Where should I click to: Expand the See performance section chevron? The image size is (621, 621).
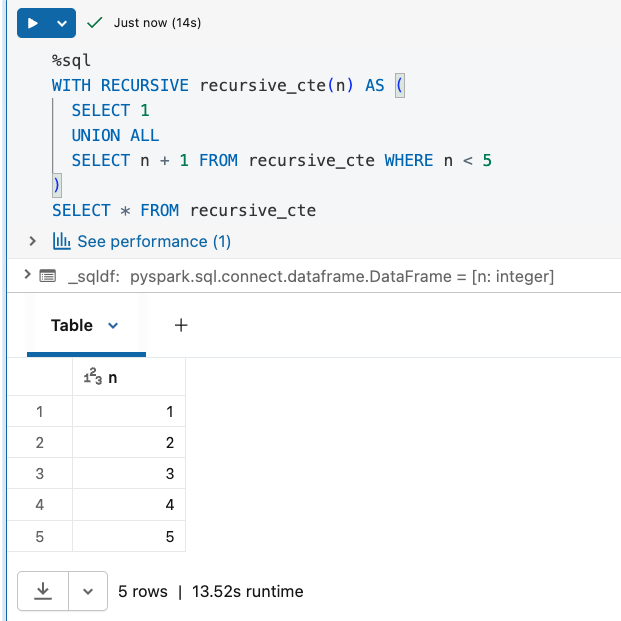click(x=32, y=241)
